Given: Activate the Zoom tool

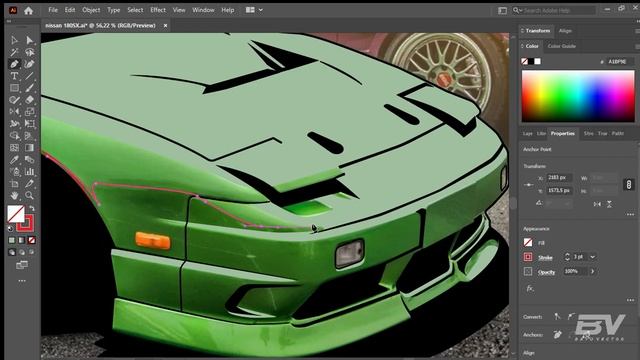Looking at the screenshot, I should [29, 196].
